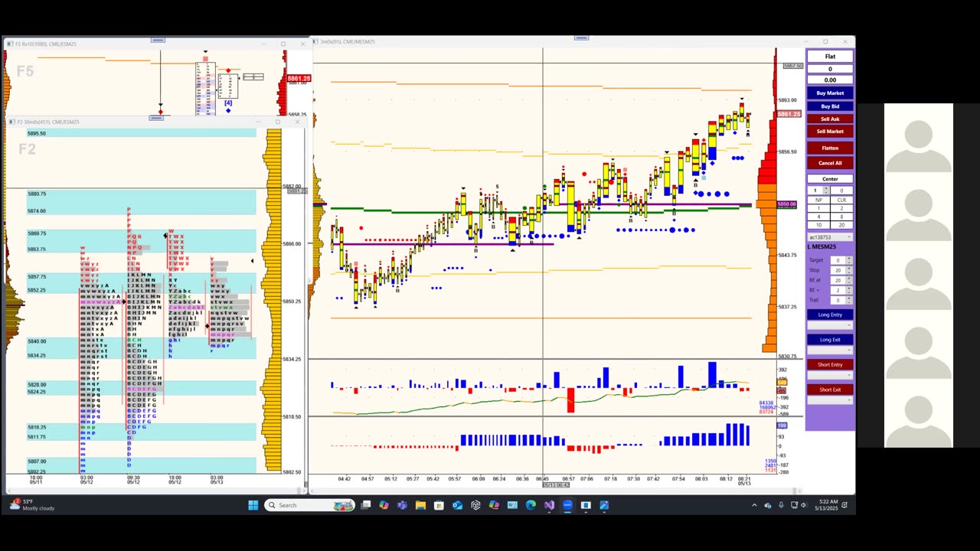The image size is (980, 551).
Task: Flatten the open position
Action: (830, 148)
